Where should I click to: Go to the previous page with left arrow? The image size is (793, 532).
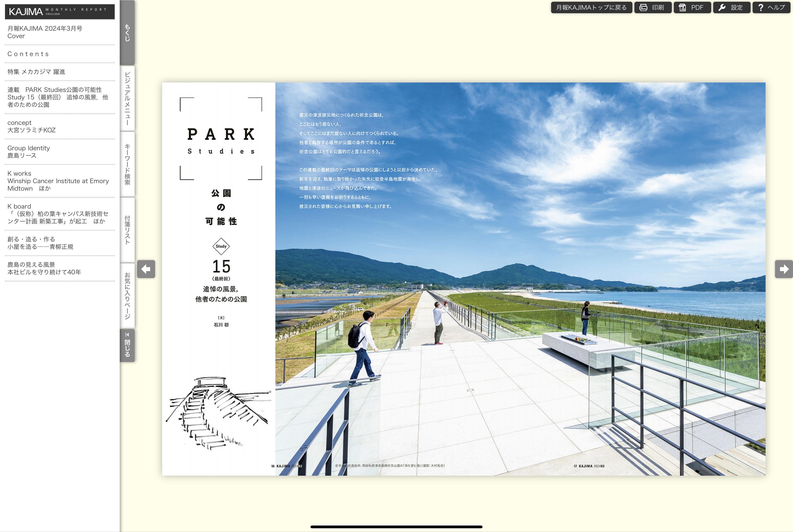(x=146, y=269)
